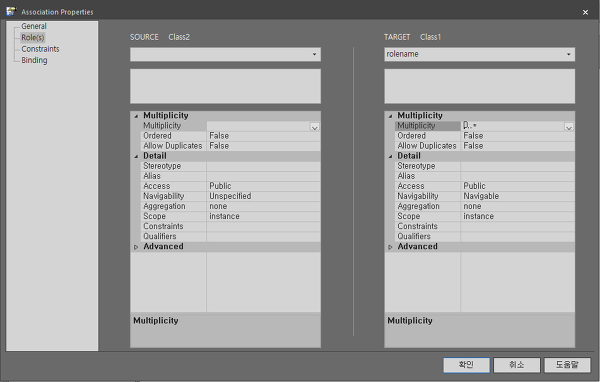600x382 pixels.
Task: Click the SOURCE Qualifiers value cell
Action: tap(263, 237)
